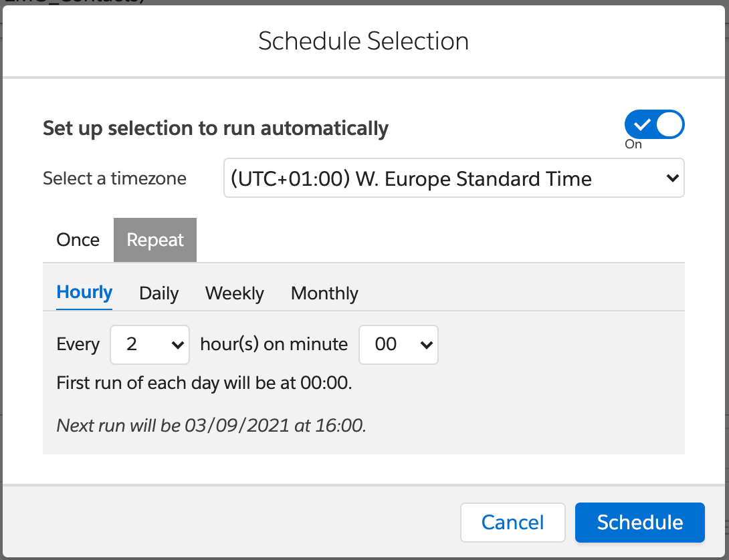Screen dimensions: 729x560
Task: Click the blue Schedule button
Action: click(x=639, y=522)
